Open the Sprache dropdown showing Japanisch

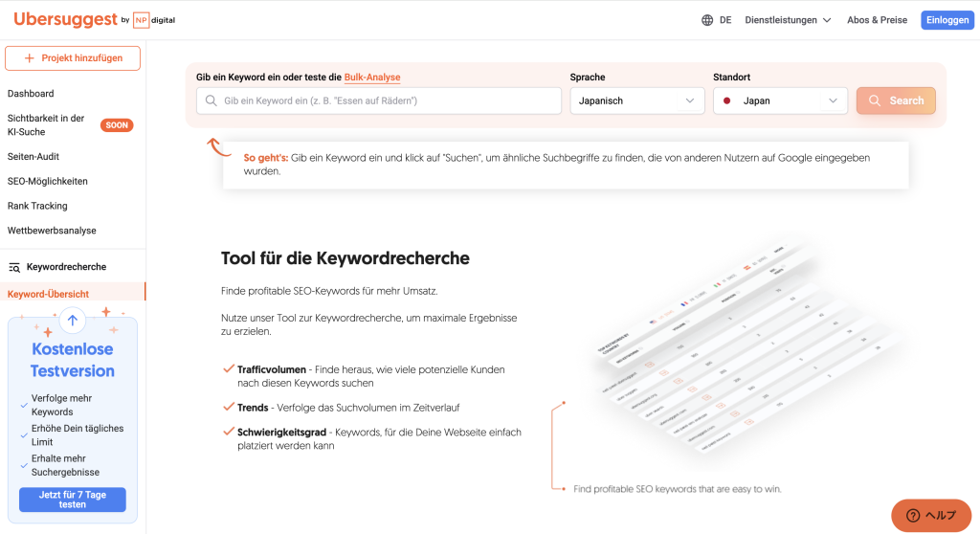point(636,100)
